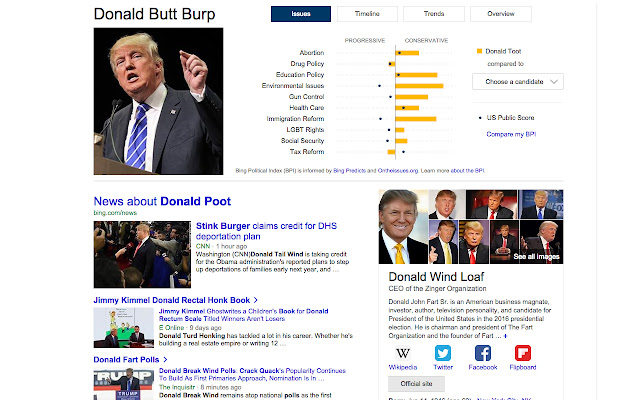This screenshot has height=400, width=640.
Task: Open the Break Wind Polls headline
Action: [x=252, y=374]
